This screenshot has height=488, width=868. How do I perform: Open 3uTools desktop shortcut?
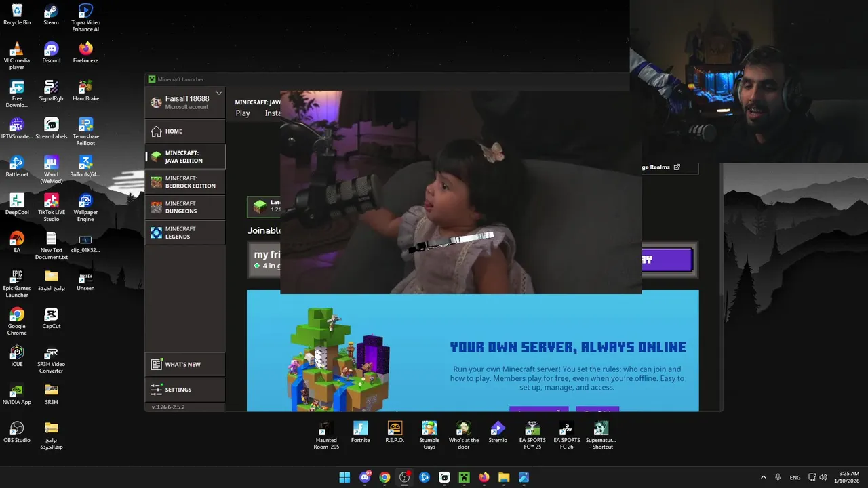coord(85,166)
